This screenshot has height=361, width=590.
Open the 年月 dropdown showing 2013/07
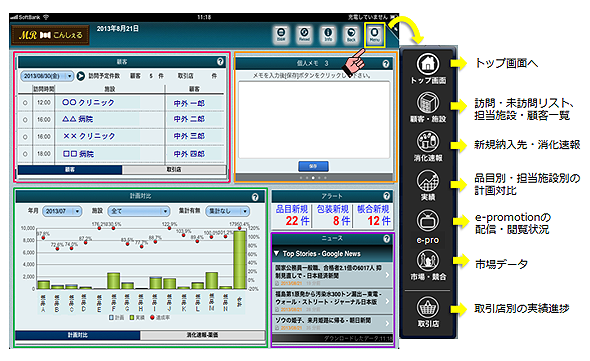point(62,211)
